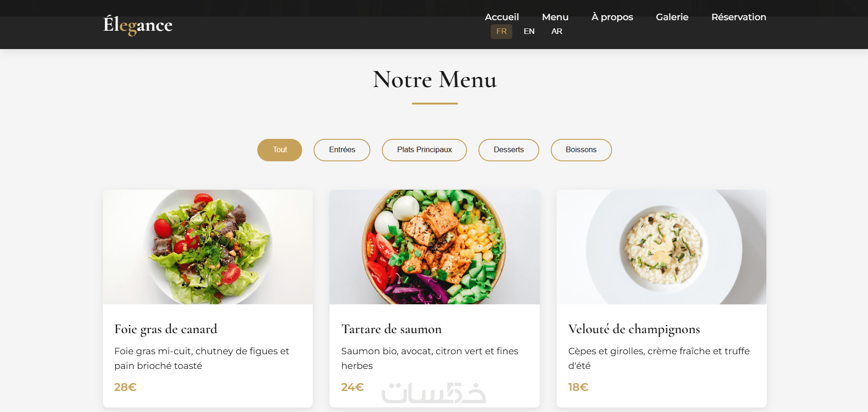
Task: Select the Tout filter
Action: [x=280, y=150]
